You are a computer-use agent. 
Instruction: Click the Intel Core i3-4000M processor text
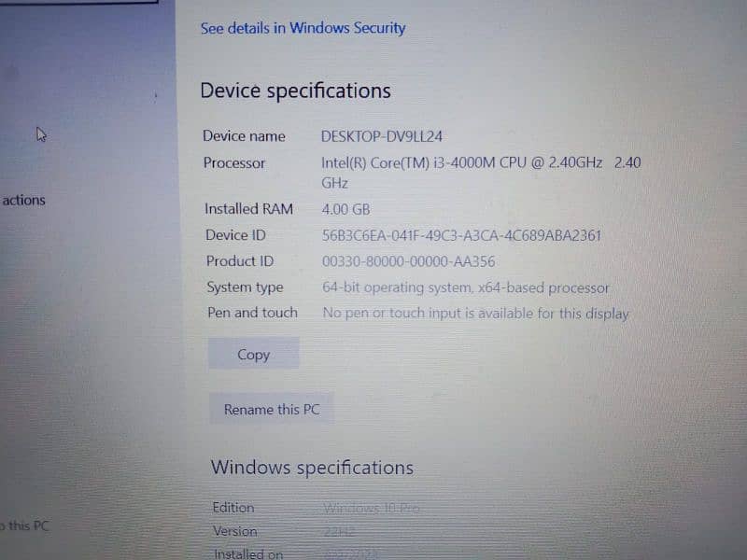(481, 173)
